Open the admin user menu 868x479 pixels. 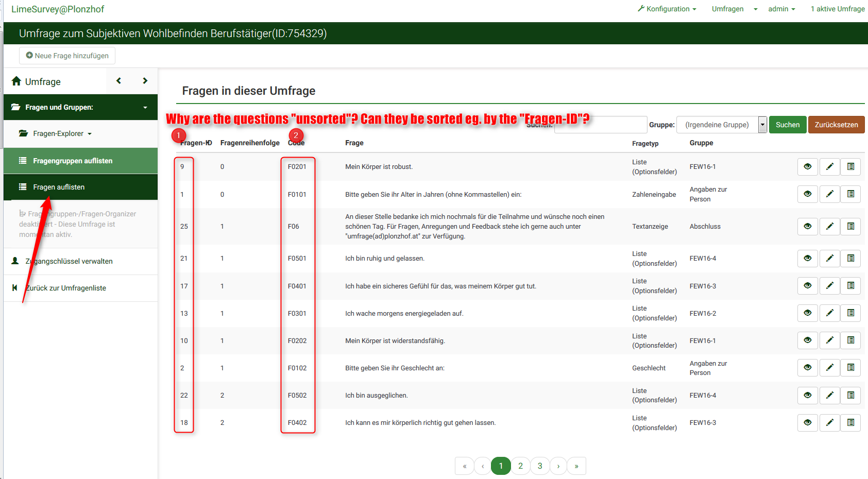coord(781,9)
